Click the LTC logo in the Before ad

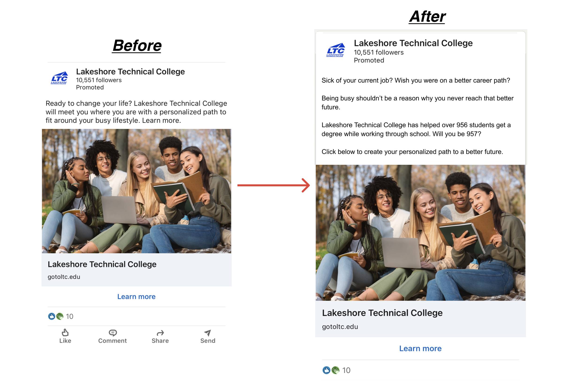[x=59, y=78]
